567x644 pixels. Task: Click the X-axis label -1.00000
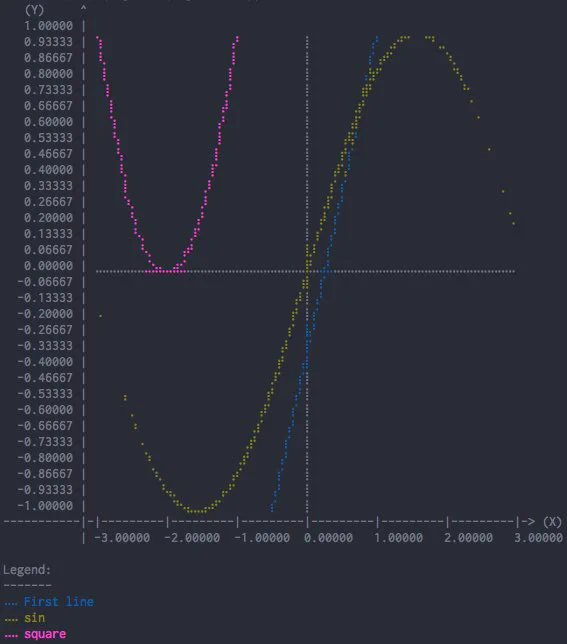click(262, 538)
